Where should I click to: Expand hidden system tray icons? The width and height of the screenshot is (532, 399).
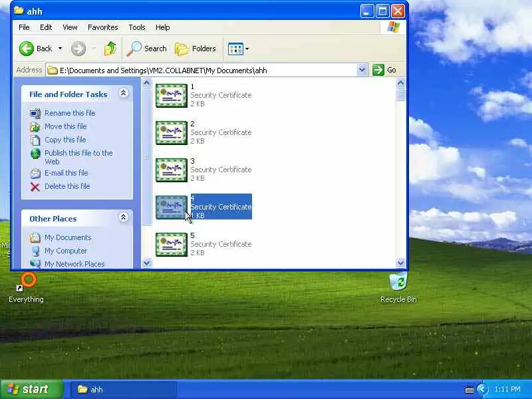pyautogui.click(x=481, y=389)
